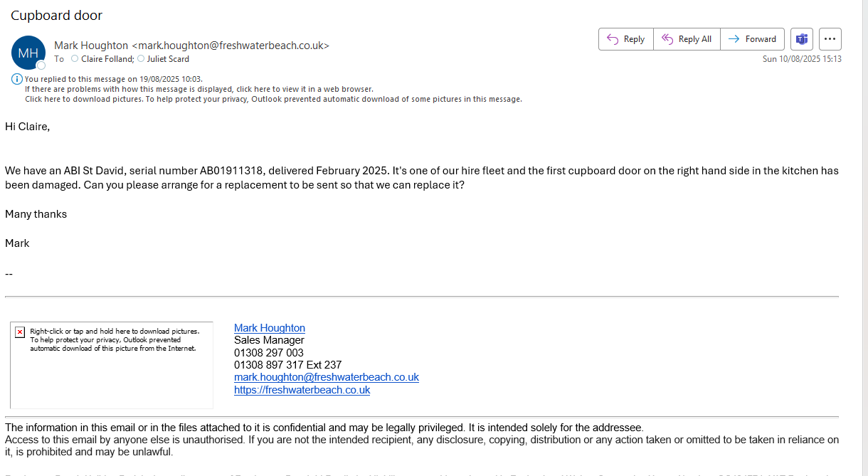The width and height of the screenshot is (868, 476).
Task: Select recipient Juliet Scard in To line
Action: (168, 59)
